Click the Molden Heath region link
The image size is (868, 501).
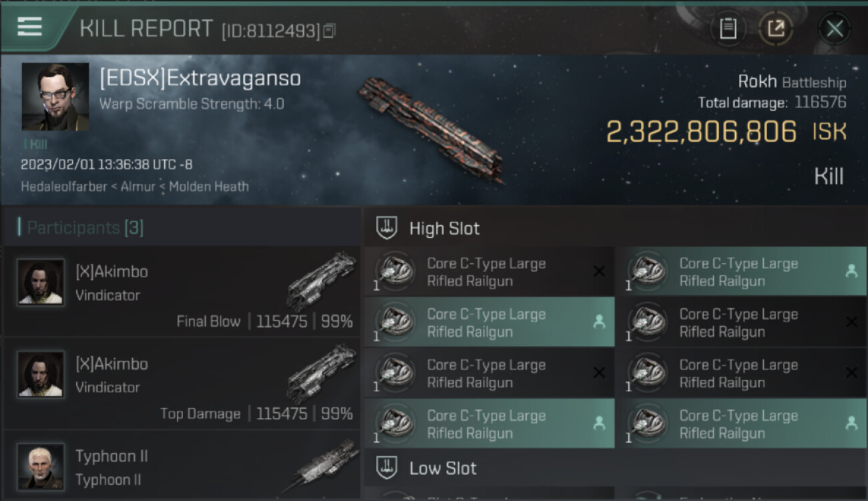(209, 186)
